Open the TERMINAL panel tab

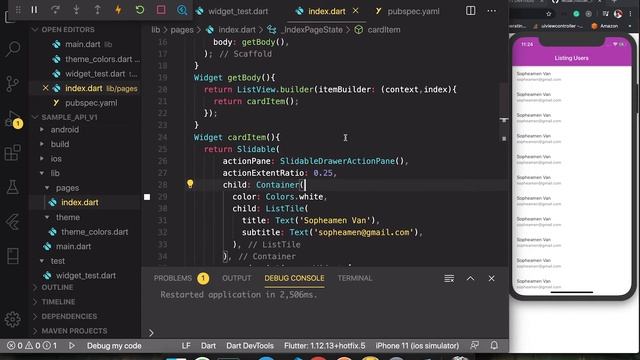click(x=354, y=278)
